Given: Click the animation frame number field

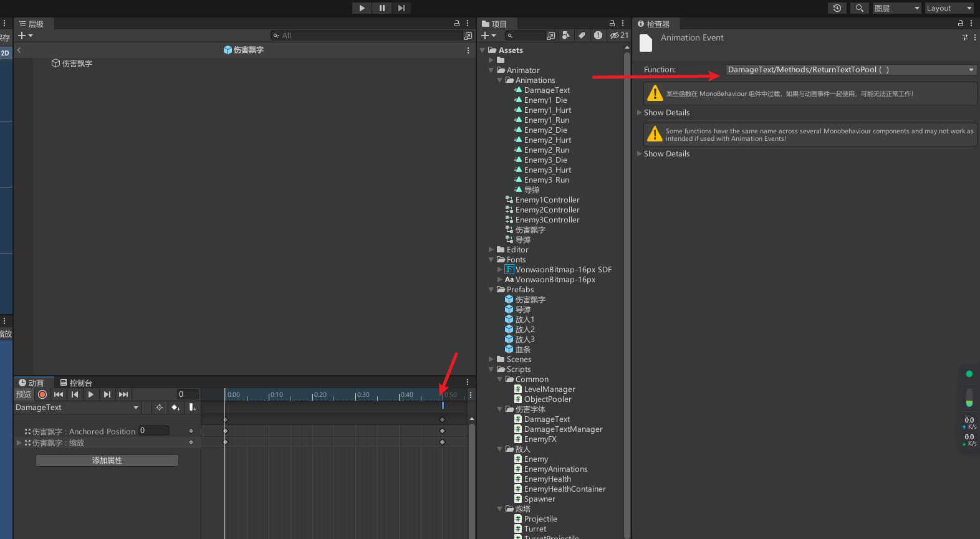Looking at the screenshot, I should pyautogui.click(x=188, y=394).
